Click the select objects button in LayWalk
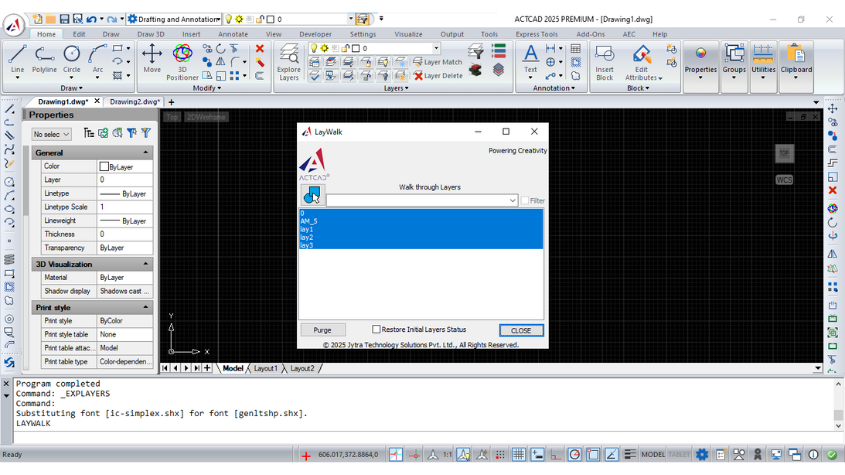 click(313, 195)
